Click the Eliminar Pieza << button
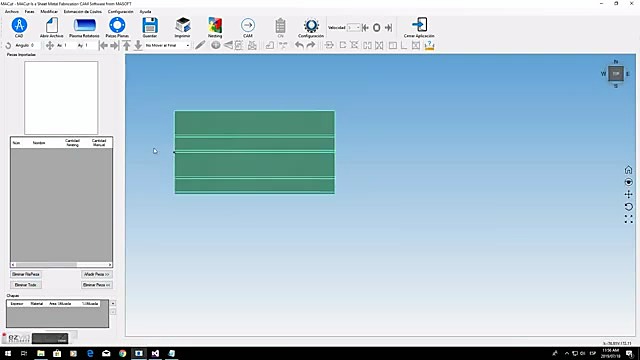 point(97,285)
